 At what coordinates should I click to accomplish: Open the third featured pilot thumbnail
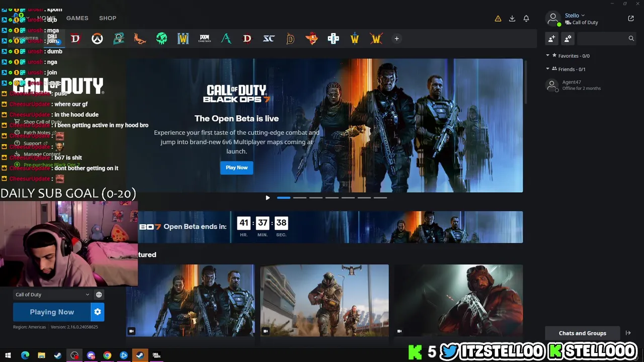click(x=458, y=301)
